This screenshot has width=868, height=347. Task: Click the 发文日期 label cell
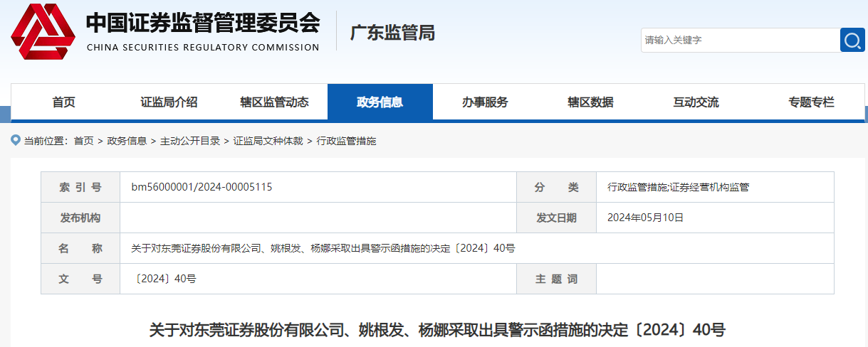(x=557, y=218)
